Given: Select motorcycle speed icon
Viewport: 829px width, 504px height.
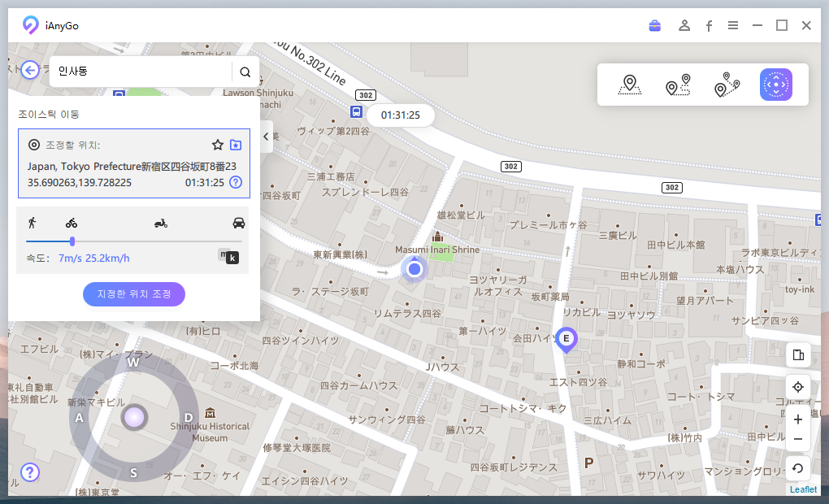Looking at the screenshot, I should coord(161,224).
